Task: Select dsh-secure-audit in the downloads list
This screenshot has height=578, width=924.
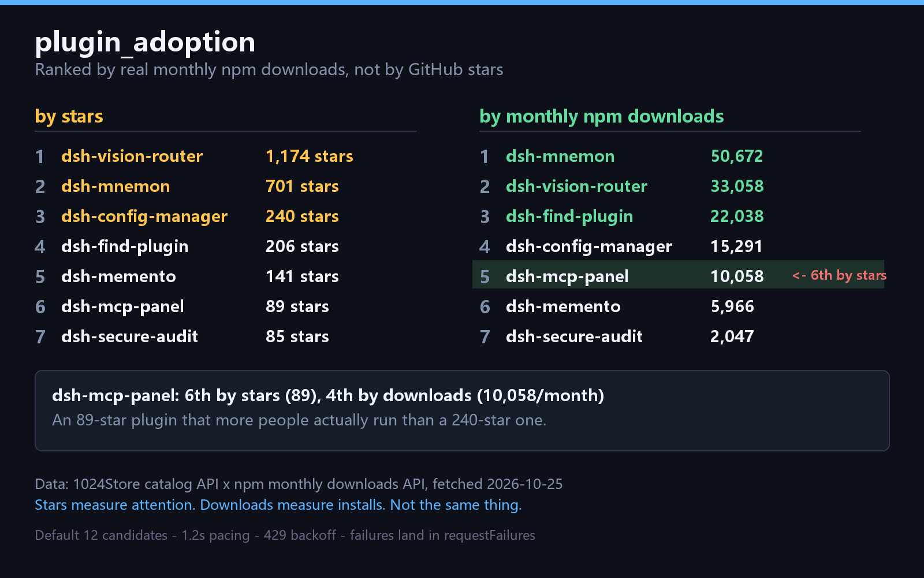Action: coord(574,336)
